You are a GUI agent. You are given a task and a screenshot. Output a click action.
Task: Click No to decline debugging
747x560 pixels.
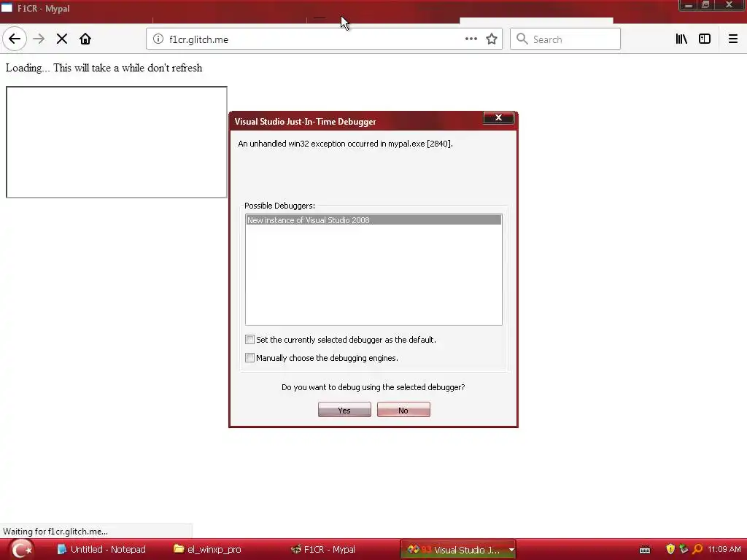pos(403,410)
